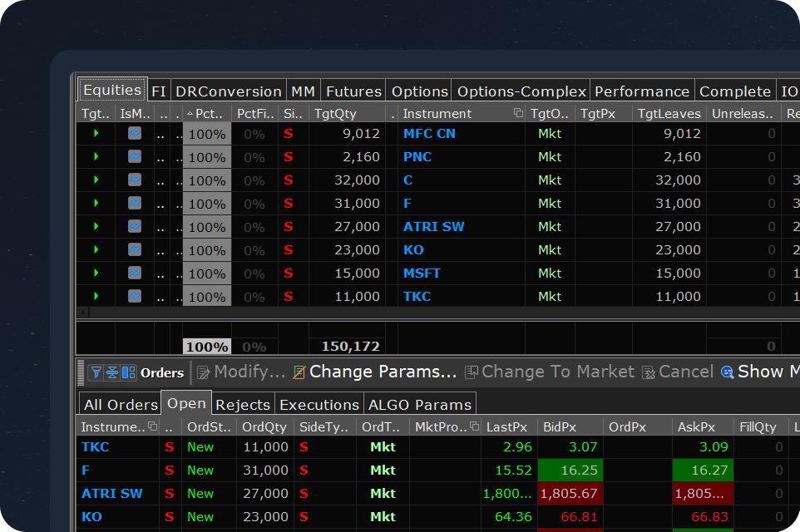Screen dimensions: 800x532
Task: Switch to the Futures tab
Action: click(x=353, y=91)
